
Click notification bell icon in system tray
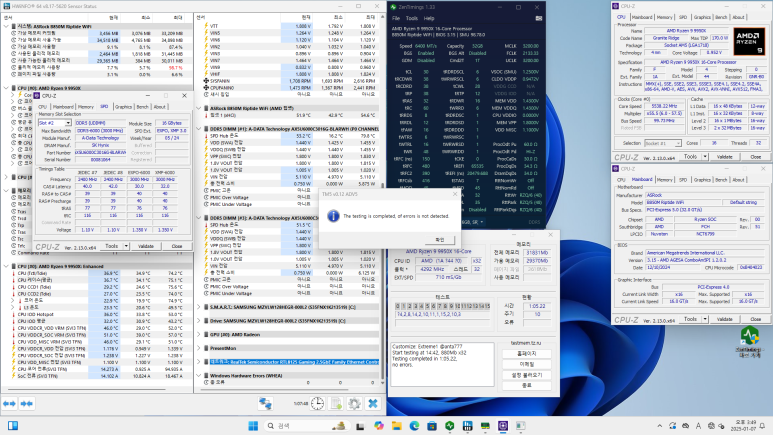click(x=762, y=426)
